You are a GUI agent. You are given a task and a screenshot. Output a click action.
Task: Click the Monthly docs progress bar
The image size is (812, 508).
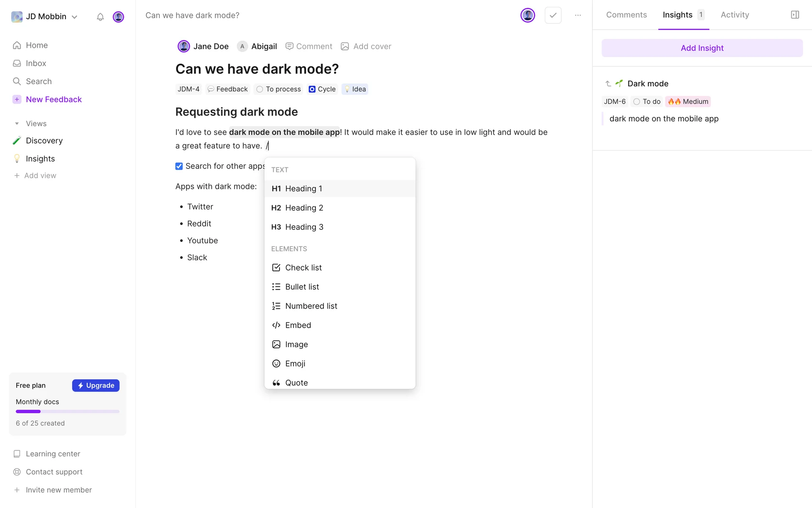point(68,411)
